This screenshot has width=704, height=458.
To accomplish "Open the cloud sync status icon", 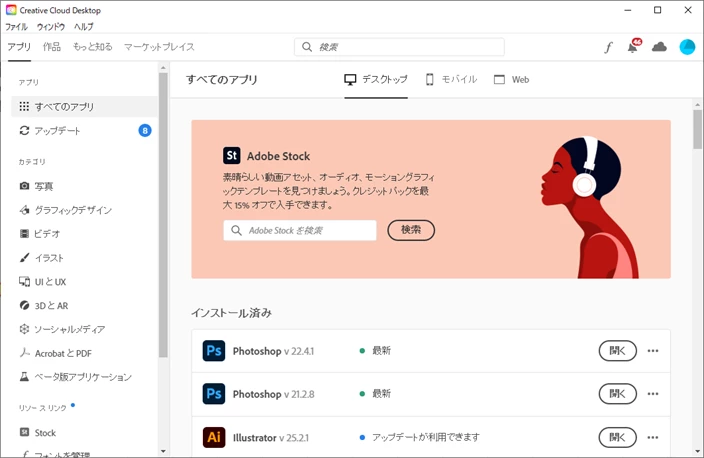I will pos(659,47).
